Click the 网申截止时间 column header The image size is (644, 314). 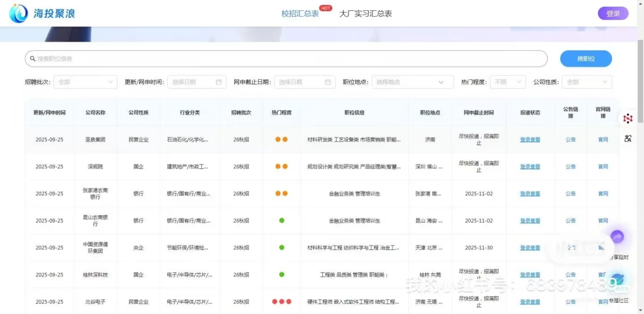tap(479, 113)
